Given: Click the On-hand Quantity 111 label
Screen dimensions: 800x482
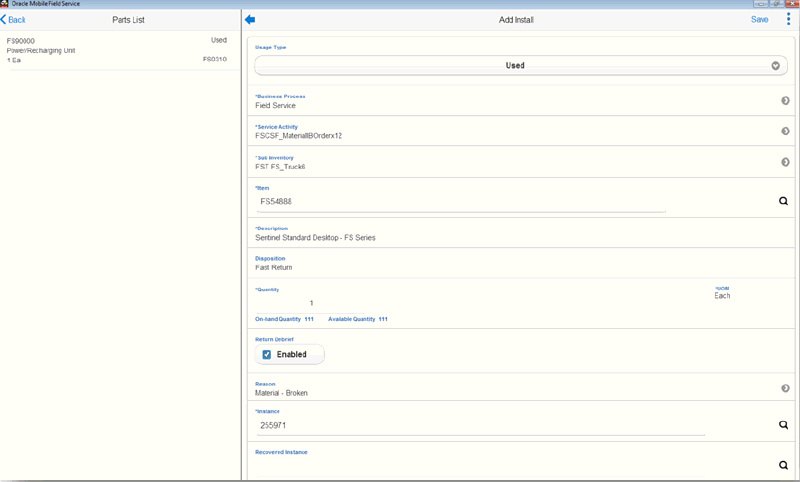Looking at the screenshot, I should coord(284,319).
